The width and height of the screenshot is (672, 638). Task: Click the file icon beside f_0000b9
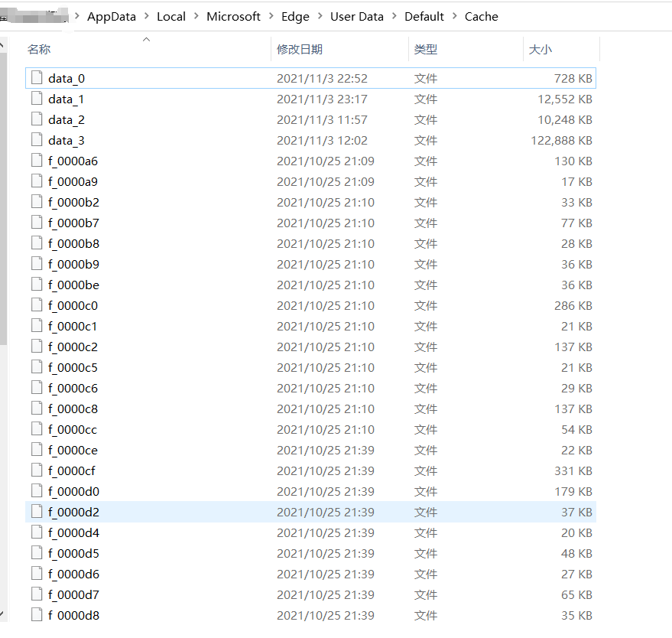click(x=37, y=263)
